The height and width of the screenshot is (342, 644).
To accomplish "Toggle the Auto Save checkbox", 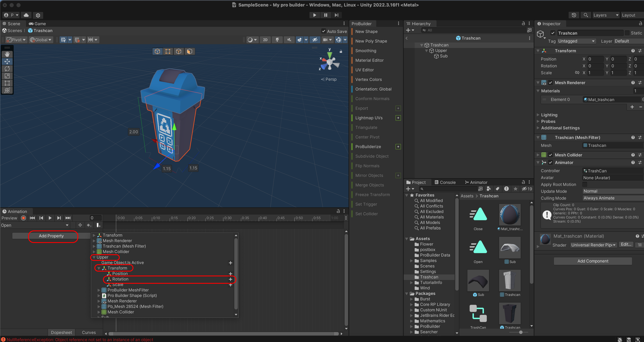I will pyautogui.click(x=324, y=31).
